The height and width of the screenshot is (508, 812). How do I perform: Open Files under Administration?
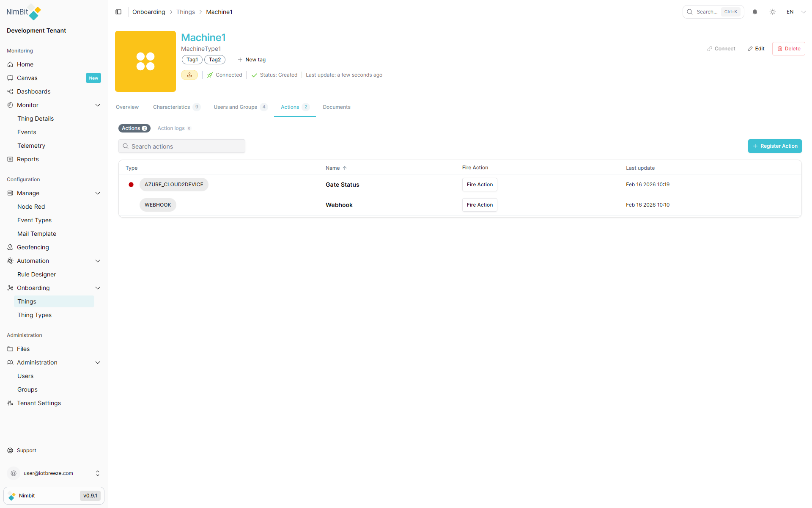click(x=23, y=348)
